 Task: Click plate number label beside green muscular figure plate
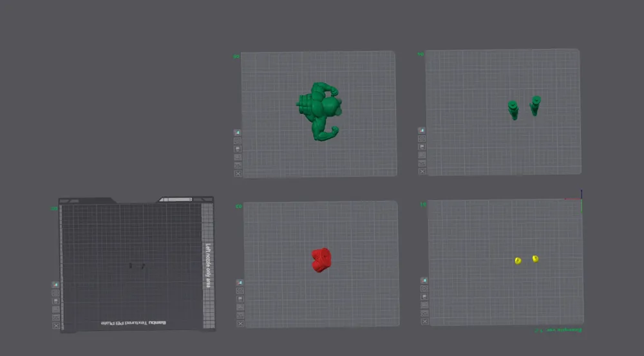coord(236,56)
